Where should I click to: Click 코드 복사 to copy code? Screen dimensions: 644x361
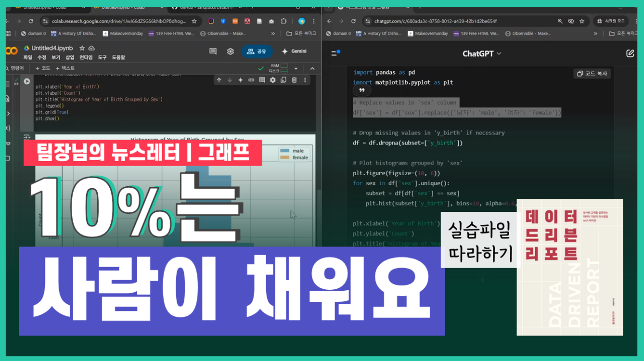592,74
